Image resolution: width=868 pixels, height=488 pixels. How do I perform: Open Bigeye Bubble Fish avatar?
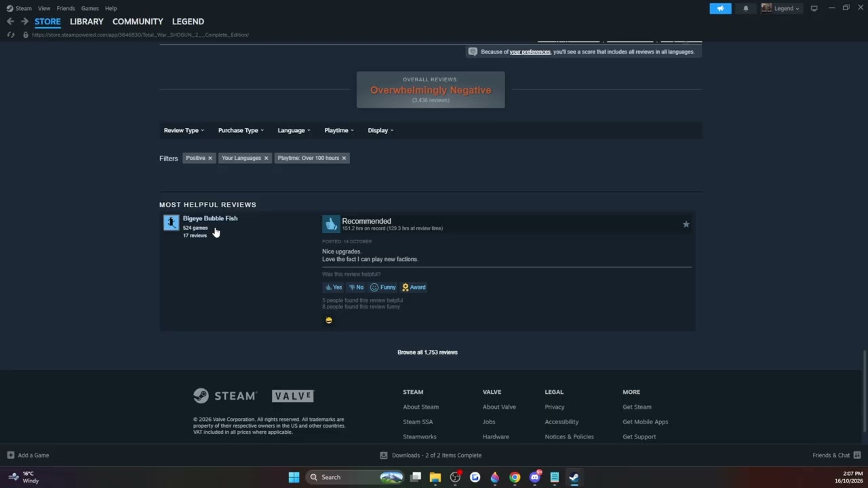click(171, 222)
